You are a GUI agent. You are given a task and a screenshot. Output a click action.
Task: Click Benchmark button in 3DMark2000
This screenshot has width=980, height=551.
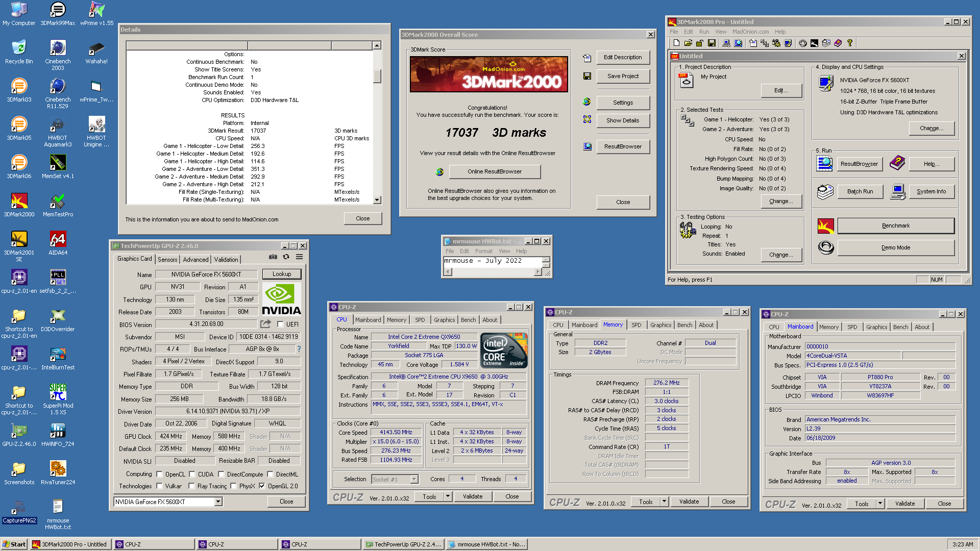click(x=896, y=226)
